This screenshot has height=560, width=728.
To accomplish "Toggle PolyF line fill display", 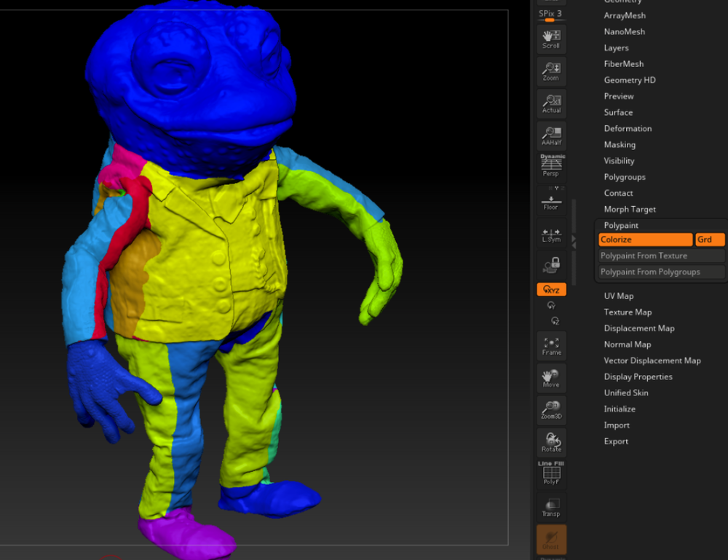I will 551,473.
